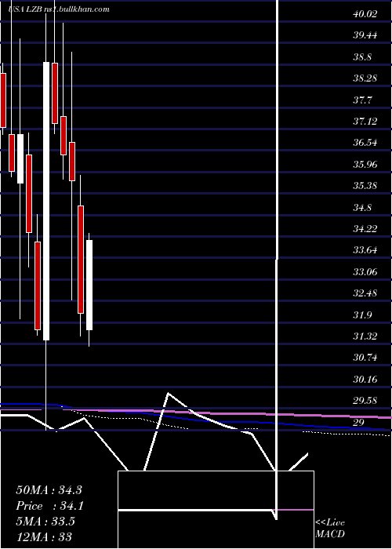Click the <<Live MACD label
The image size is (392, 549).
click(x=330, y=529)
